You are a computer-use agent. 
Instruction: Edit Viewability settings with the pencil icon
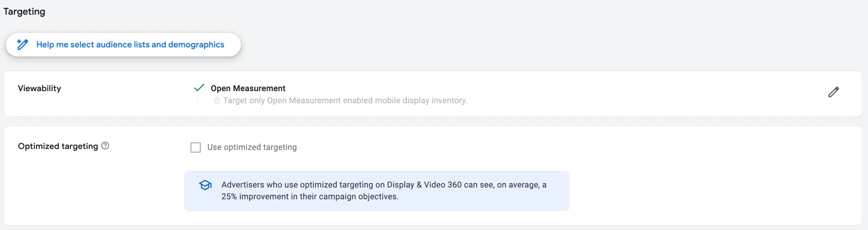tap(833, 92)
